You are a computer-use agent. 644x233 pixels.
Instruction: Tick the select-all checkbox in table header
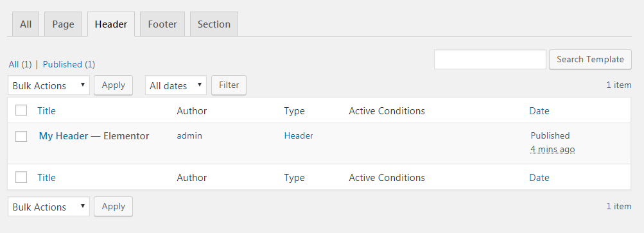pos(21,110)
